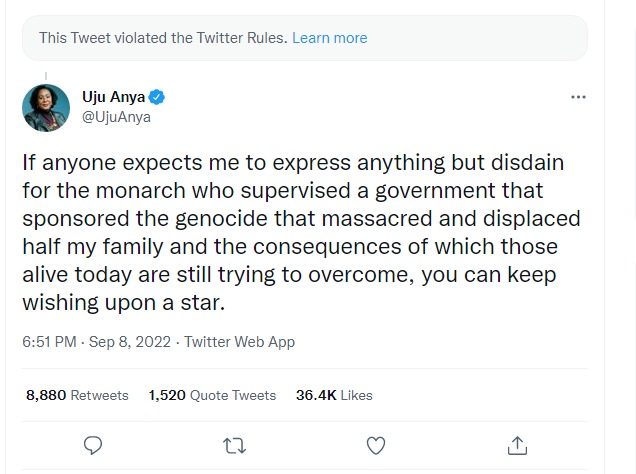
Task: Click Uju Anya's profile picture
Action: click(46, 107)
